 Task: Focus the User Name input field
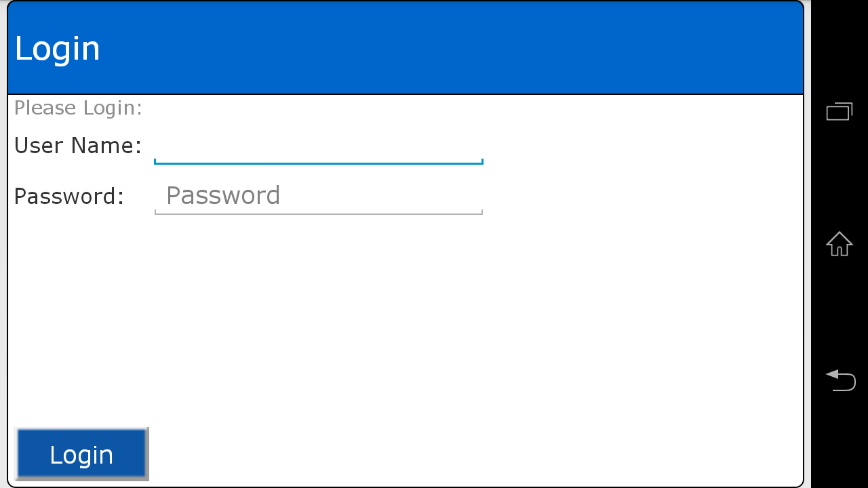tap(319, 146)
